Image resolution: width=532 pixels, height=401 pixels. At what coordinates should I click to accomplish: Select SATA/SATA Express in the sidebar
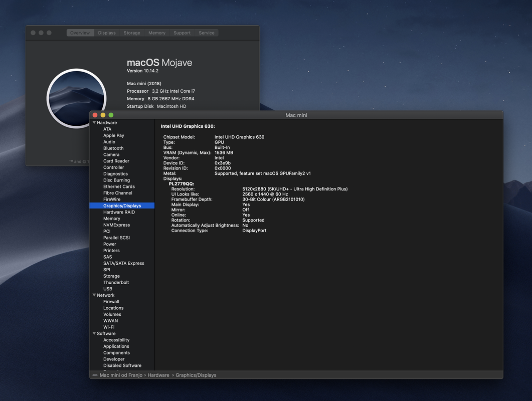click(x=124, y=263)
